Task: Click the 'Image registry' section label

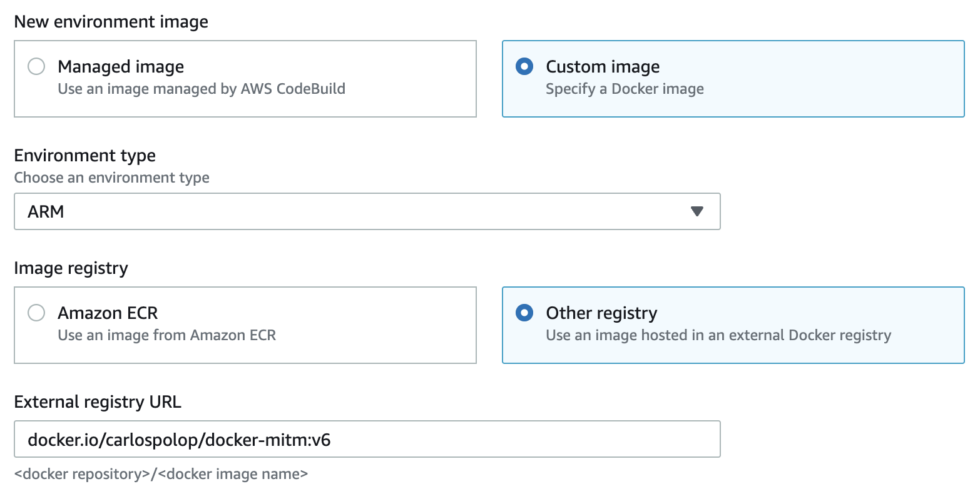Action: click(x=71, y=268)
